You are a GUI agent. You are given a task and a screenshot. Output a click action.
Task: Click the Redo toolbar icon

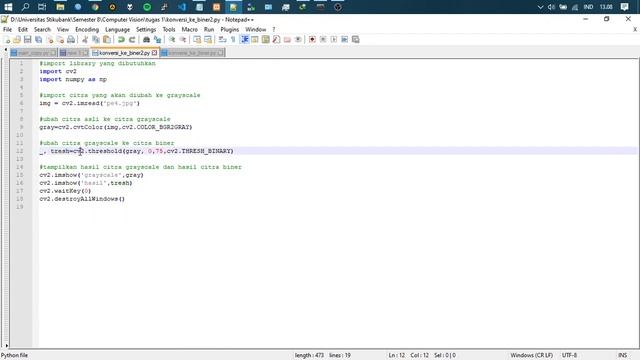(132, 40)
